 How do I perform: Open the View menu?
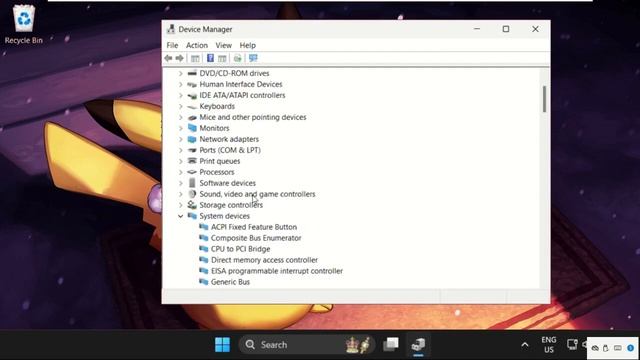[224, 45]
